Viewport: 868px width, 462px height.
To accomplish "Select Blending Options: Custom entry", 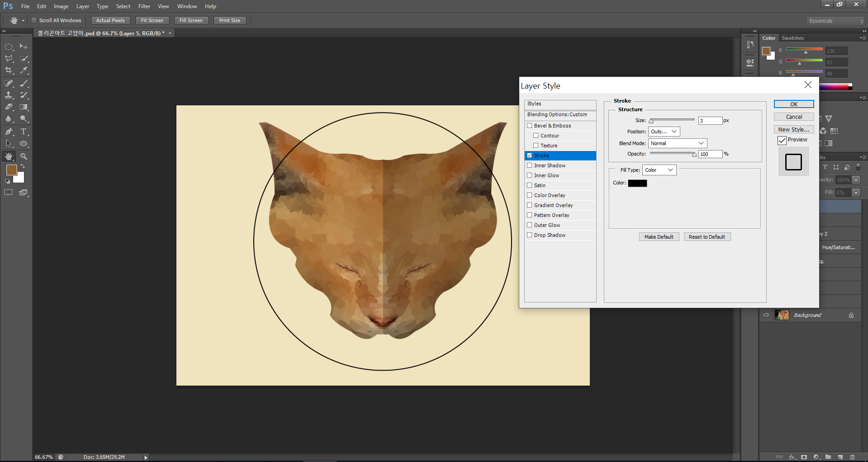I will coord(560,115).
